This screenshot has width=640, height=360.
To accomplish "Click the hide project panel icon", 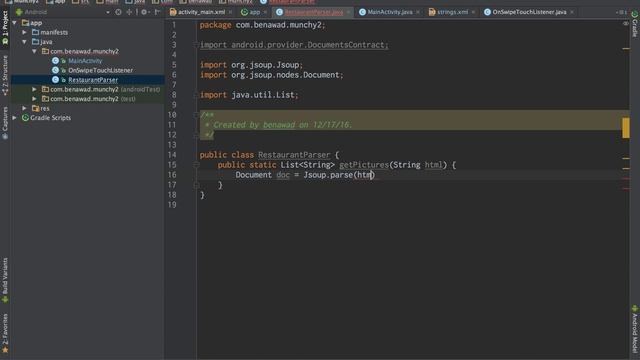I will coord(157,12).
